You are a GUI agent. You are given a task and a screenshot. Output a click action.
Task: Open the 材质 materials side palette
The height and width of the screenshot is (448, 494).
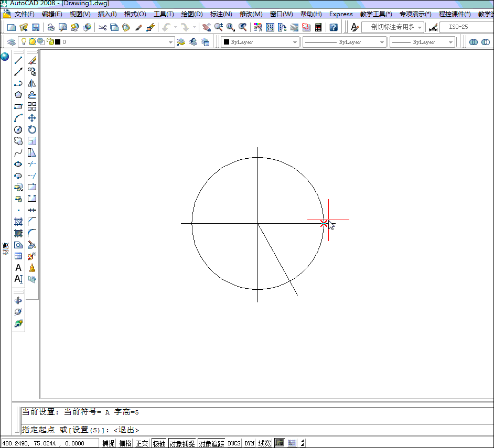pyautogui.click(x=5, y=248)
